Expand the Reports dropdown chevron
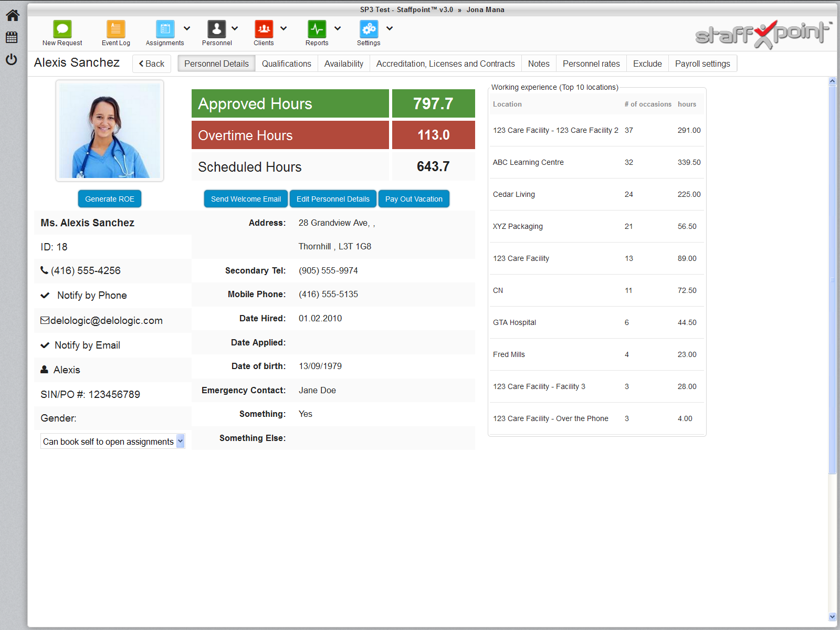Screen dimensions: 840x630 tap(338, 29)
